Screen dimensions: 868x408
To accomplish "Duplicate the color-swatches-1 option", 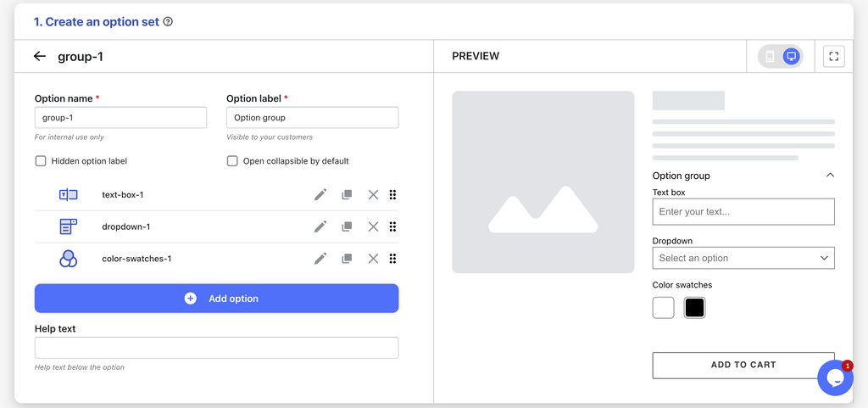I will coord(347,259).
